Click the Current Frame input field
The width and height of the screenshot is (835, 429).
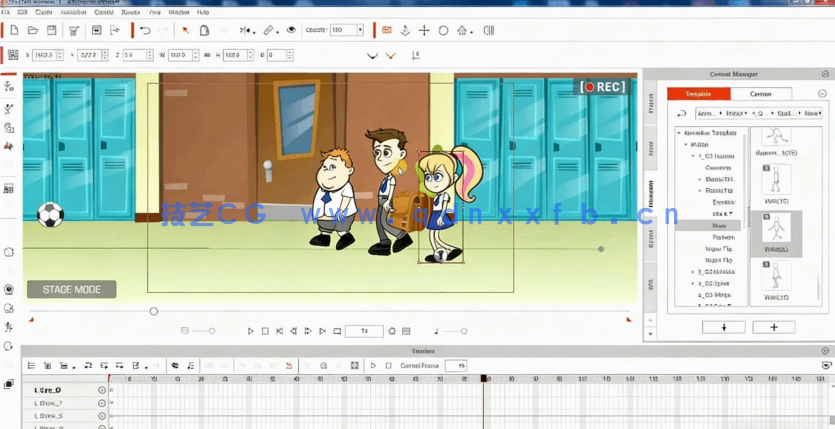[456, 366]
